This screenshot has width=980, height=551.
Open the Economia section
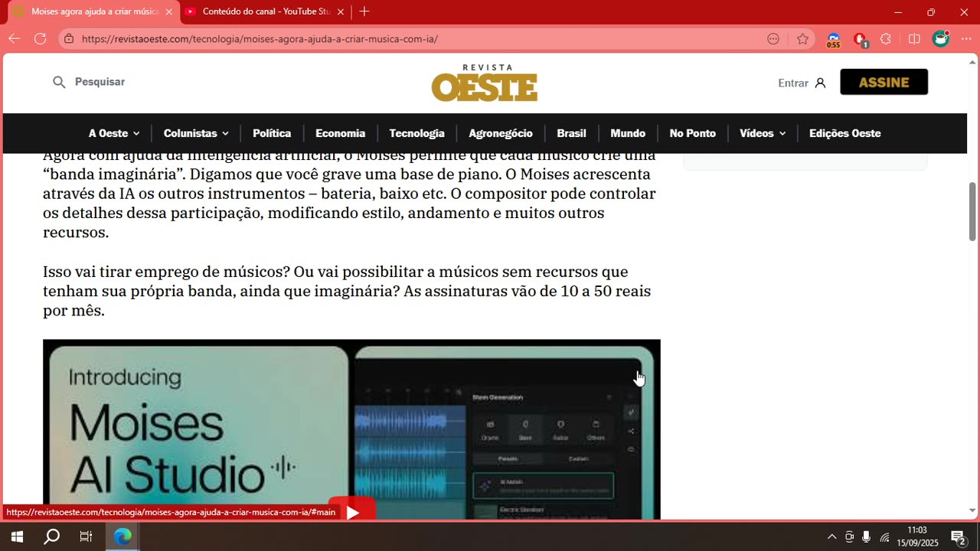(x=340, y=133)
